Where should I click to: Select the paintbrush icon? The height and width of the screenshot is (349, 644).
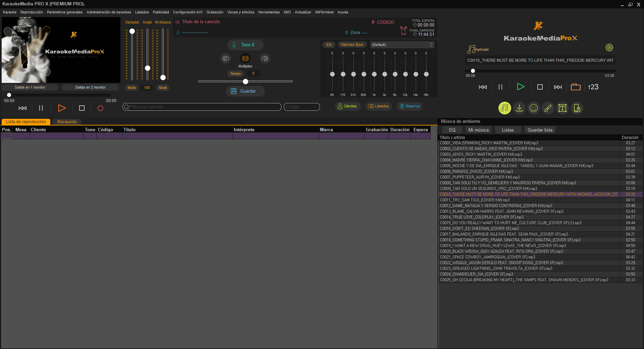pyautogui.click(x=548, y=108)
